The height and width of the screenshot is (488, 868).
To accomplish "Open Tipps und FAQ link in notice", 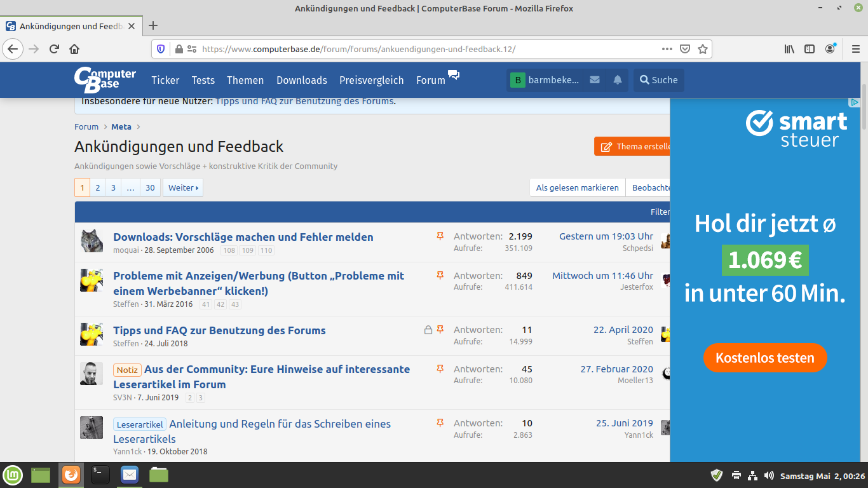I will 304,100.
